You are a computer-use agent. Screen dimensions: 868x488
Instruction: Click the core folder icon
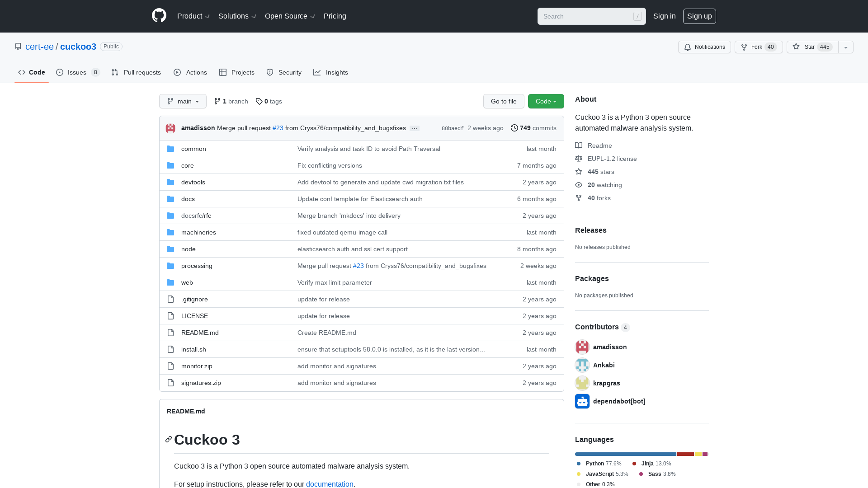[x=170, y=165]
